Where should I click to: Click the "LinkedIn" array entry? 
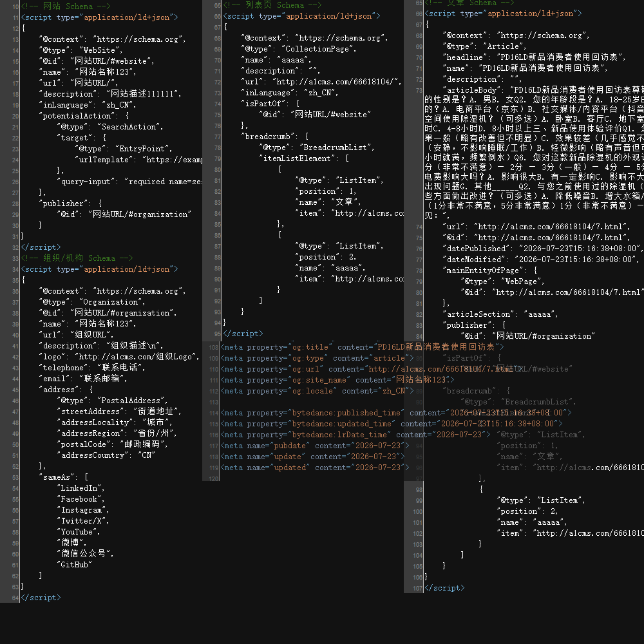point(81,488)
